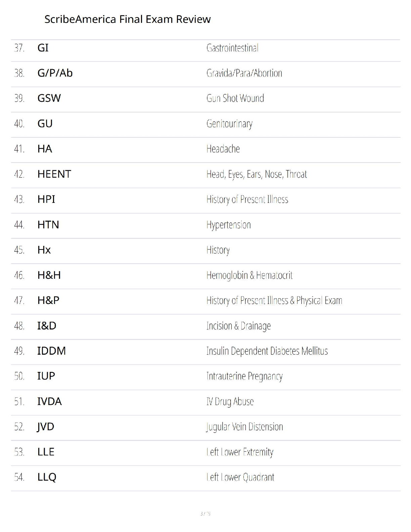Click the Gun Shot Wound definition
Viewport: 411px width, 532px height.
coord(235,98)
